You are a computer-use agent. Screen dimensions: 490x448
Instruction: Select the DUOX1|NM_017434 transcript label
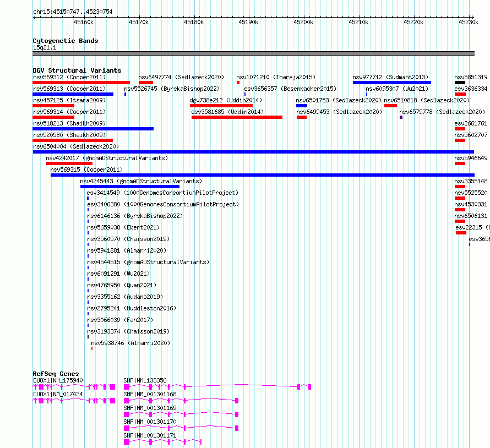click(x=58, y=394)
